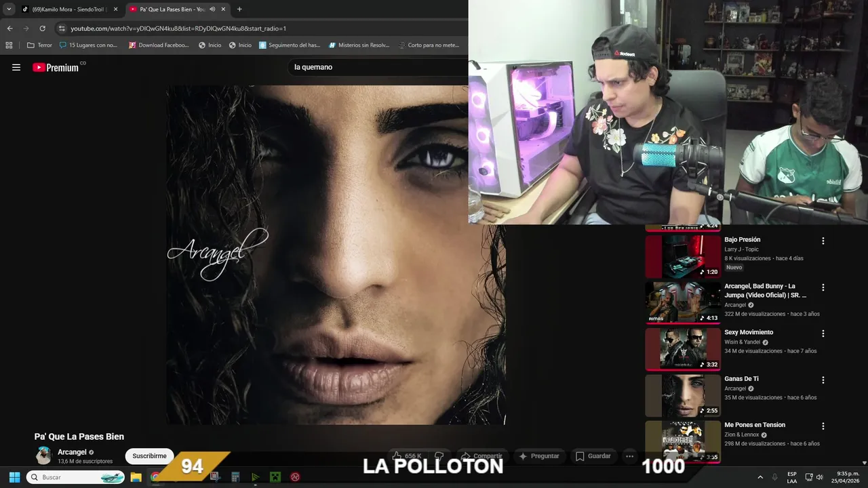The image size is (868, 488).
Task: Click the Preguntar button
Action: [538, 456]
